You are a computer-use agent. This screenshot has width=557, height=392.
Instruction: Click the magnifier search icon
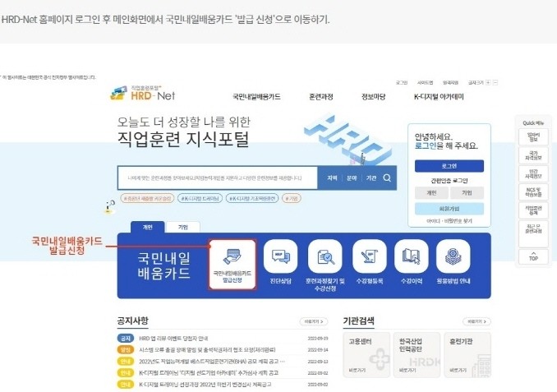point(387,178)
